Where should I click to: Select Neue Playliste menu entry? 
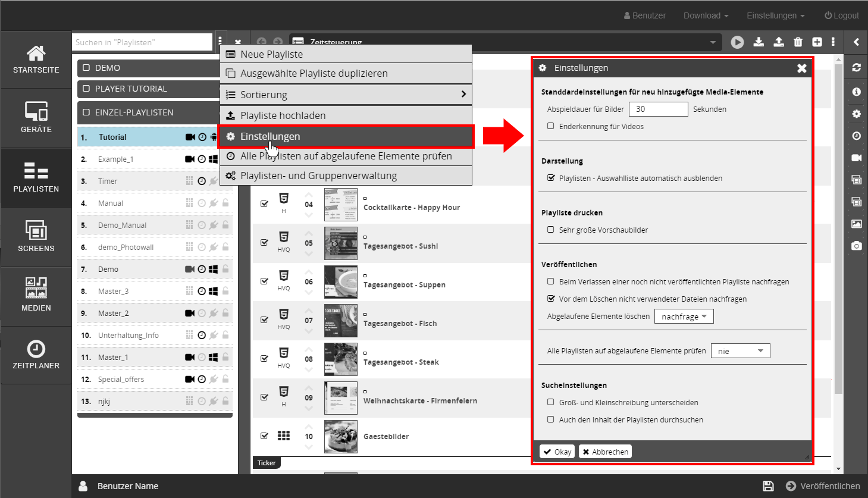coord(346,54)
